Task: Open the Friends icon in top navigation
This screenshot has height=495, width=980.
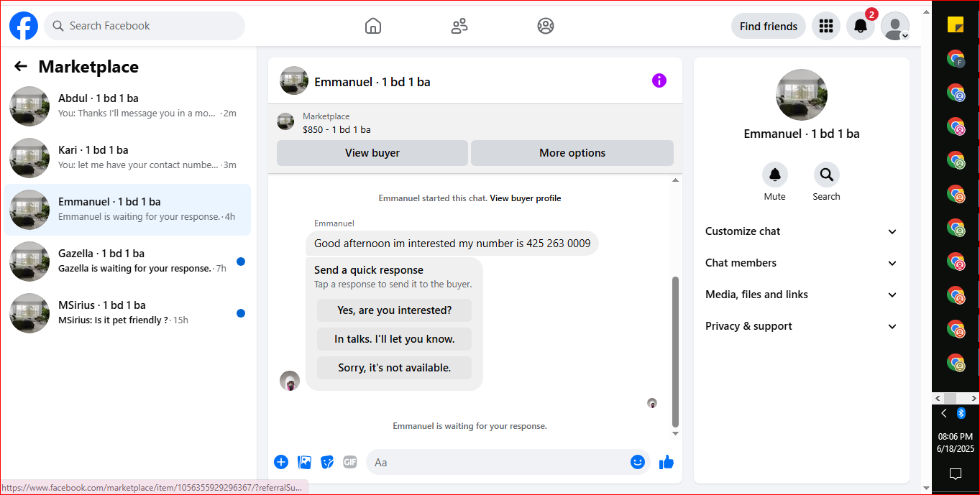Action: pos(459,26)
